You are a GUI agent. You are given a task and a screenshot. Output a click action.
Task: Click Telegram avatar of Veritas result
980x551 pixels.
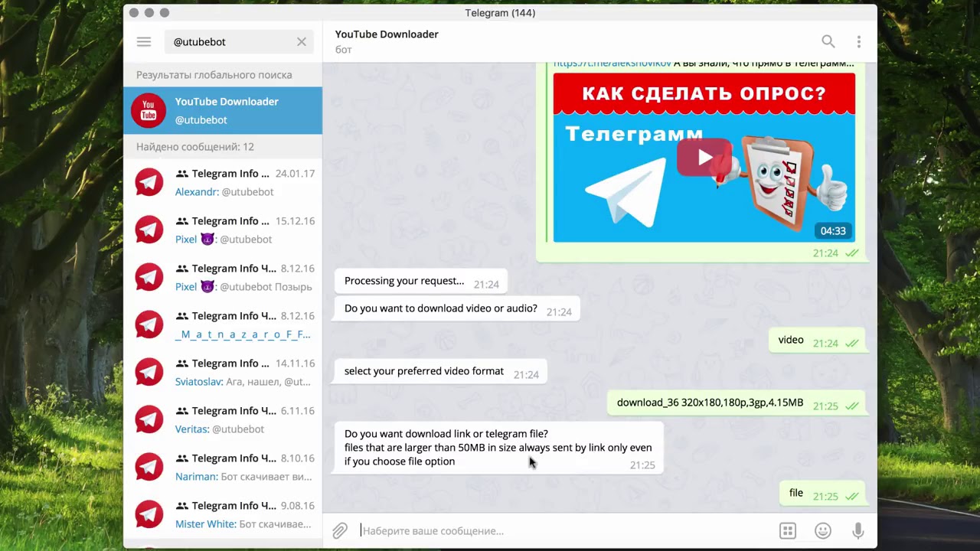point(149,419)
